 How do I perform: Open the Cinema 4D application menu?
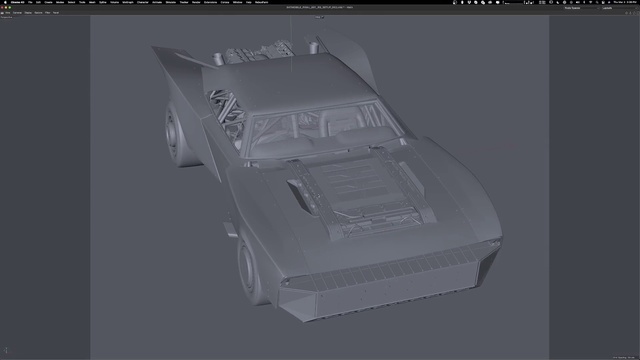click(18, 2)
